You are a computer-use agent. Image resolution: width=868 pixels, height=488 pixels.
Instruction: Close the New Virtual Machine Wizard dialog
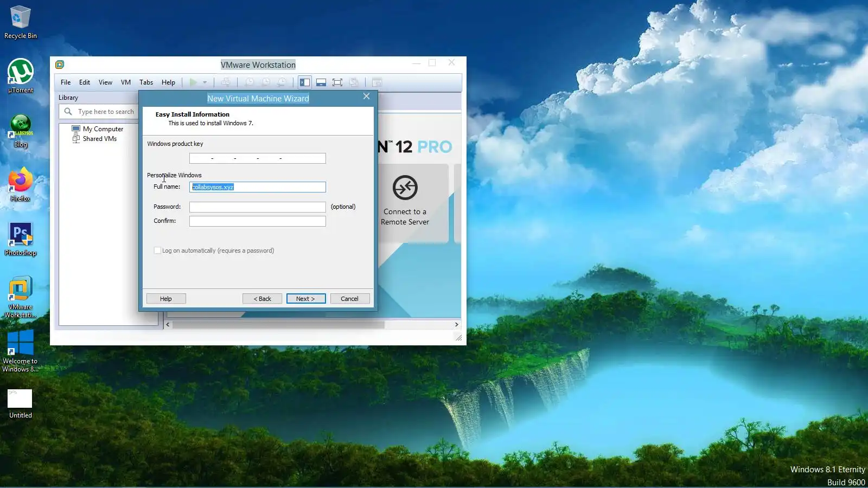(x=366, y=96)
